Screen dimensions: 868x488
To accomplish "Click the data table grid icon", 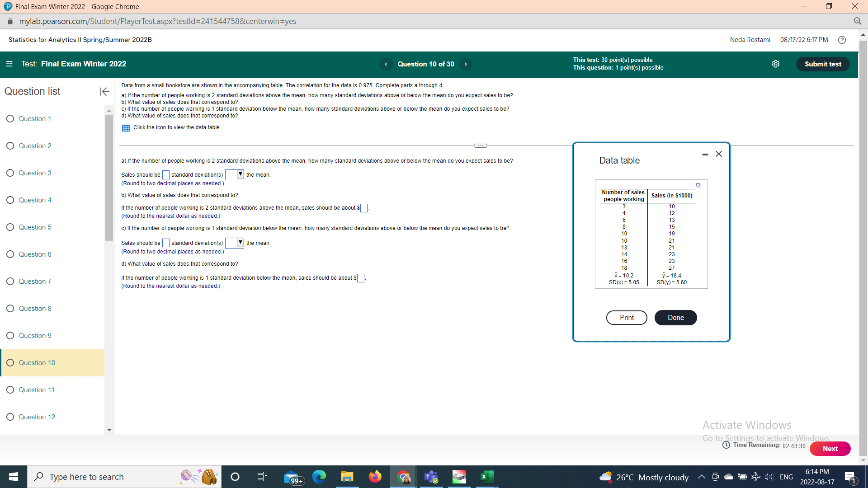I will coord(126,128).
